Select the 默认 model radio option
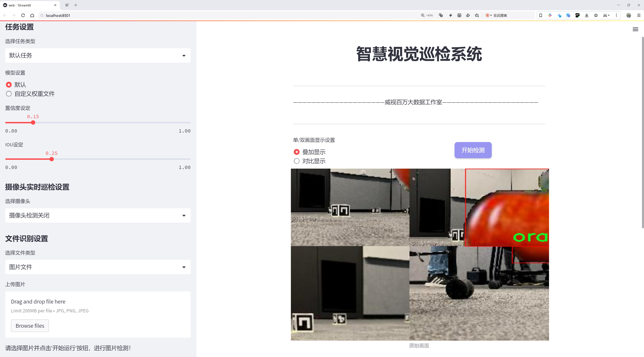Screen dimensions: 644x357 coord(16,85)
